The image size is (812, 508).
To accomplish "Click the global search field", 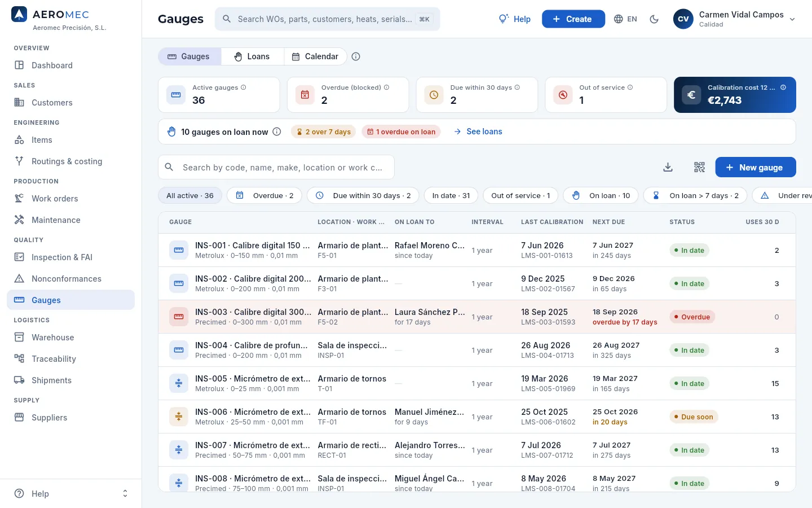I will click(x=327, y=19).
